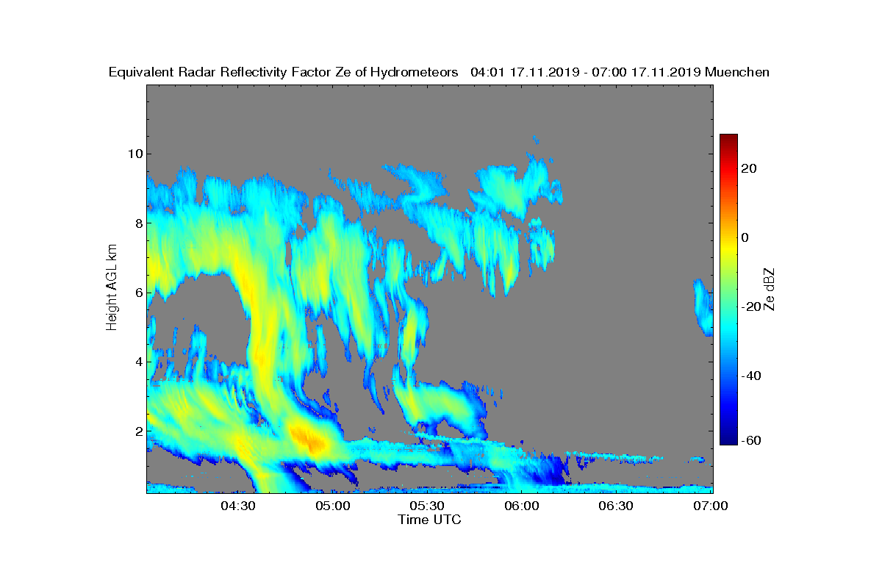This screenshot has width=882, height=588.
Task: Click the height tick label 2
Action: click(137, 430)
